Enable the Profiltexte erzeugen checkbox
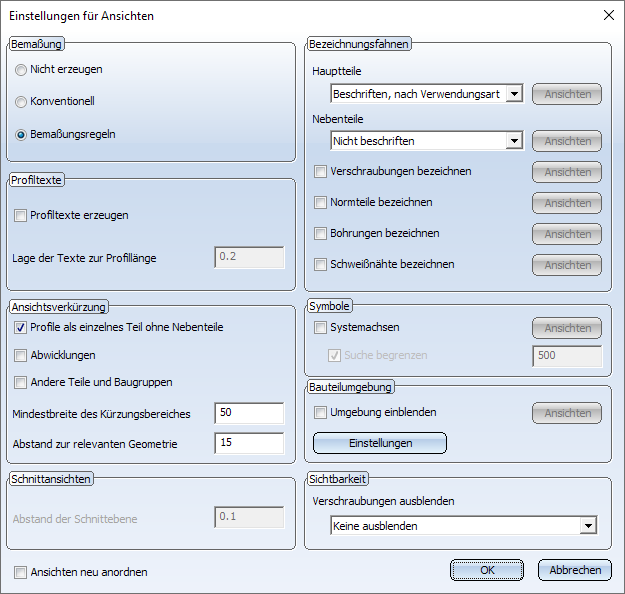The height and width of the screenshot is (594, 625). tap(21, 215)
